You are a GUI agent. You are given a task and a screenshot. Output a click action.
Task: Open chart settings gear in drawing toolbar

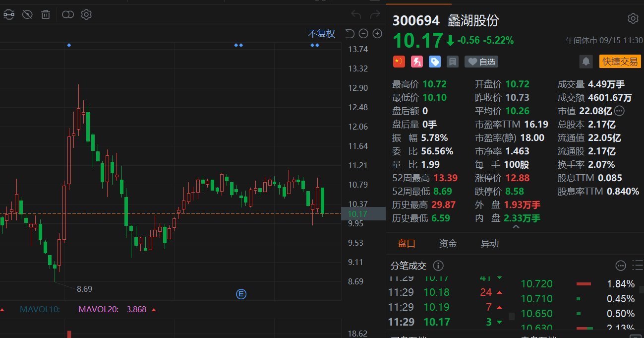(x=86, y=14)
